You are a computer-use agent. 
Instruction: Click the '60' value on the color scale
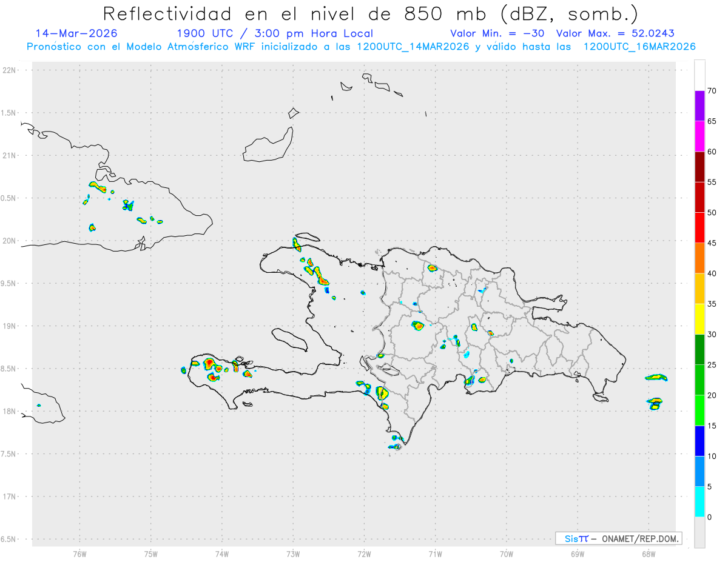712,152
